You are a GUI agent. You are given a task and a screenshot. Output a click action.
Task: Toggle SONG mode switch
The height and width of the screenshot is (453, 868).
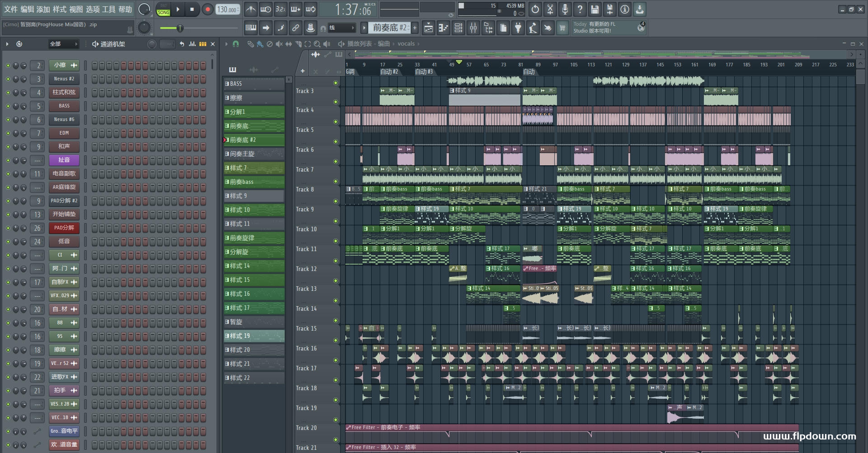point(163,12)
